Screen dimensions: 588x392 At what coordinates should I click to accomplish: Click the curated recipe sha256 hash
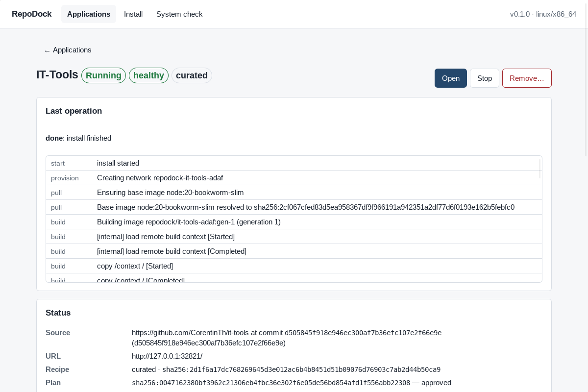(x=301, y=369)
